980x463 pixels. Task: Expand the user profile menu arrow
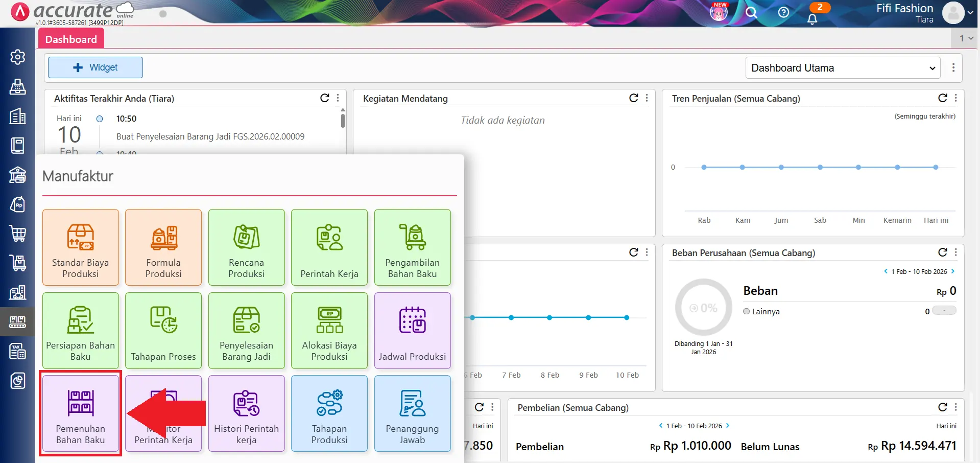[970, 13]
